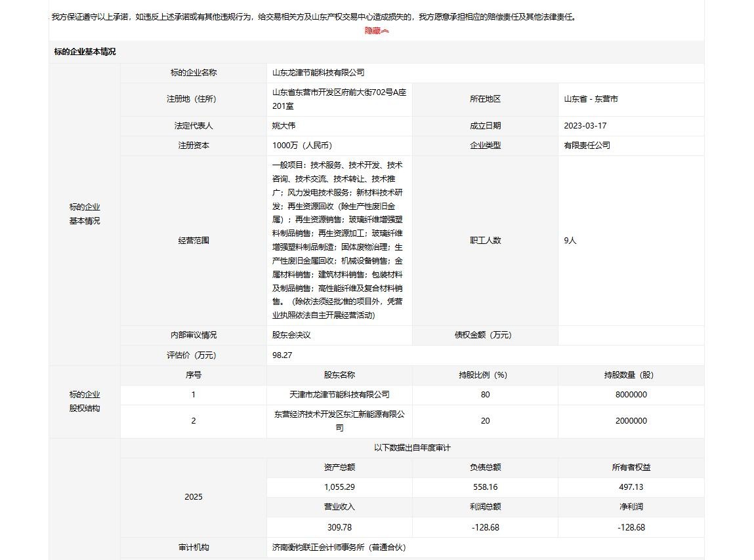Viewport: 754px width, 560px height.
Task: Click the red 隐藏 collapse link
Action: tap(376, 31)
